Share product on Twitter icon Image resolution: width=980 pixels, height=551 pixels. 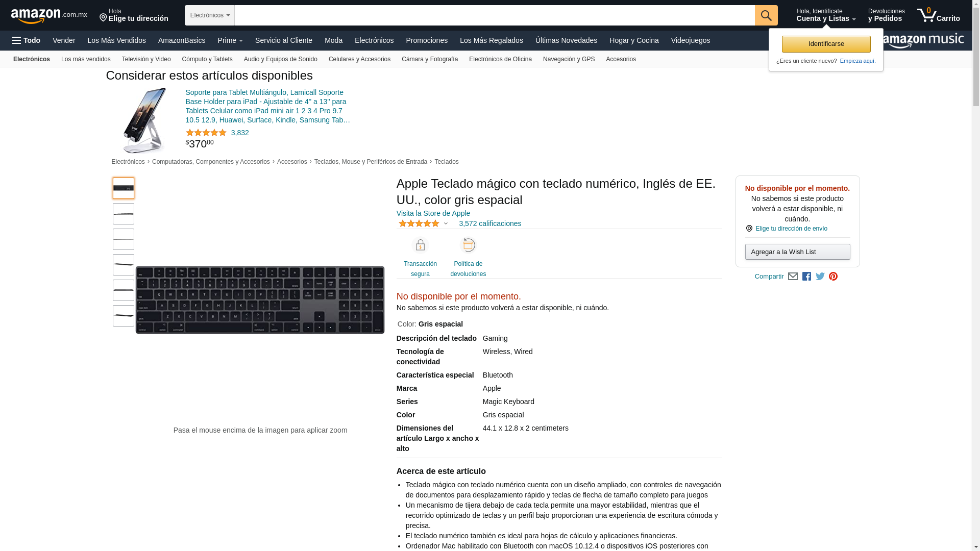(x=820, y=277)
